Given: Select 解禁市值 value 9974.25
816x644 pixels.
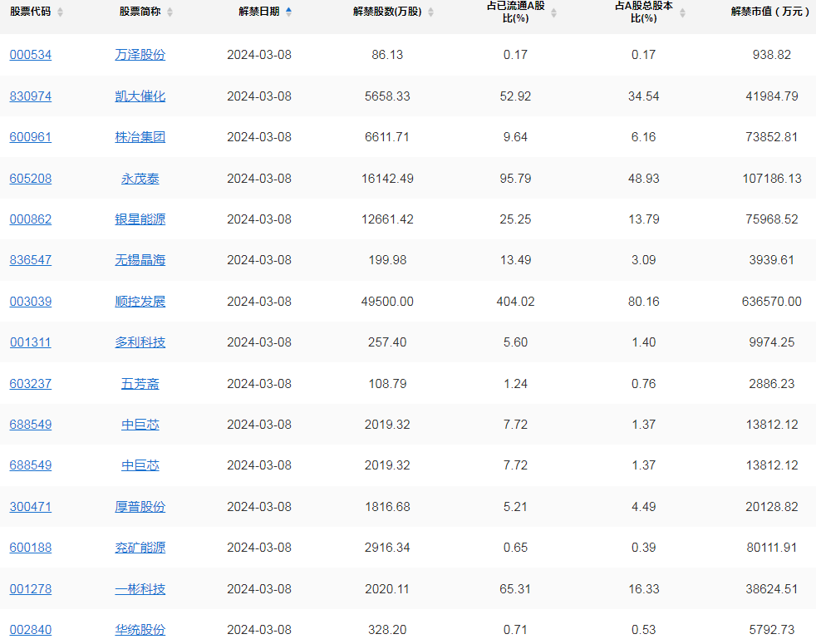Looking at the screenshot, I should (x=772, y=342).
